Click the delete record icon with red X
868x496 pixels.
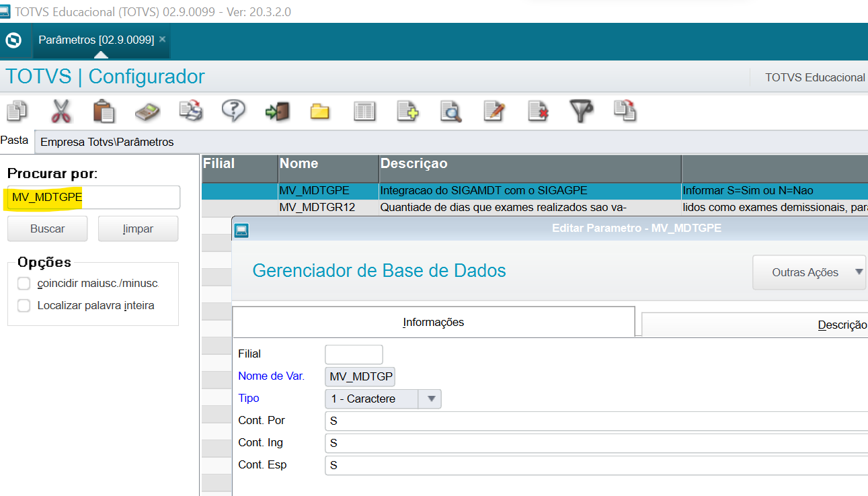click(x=538, y=111)
